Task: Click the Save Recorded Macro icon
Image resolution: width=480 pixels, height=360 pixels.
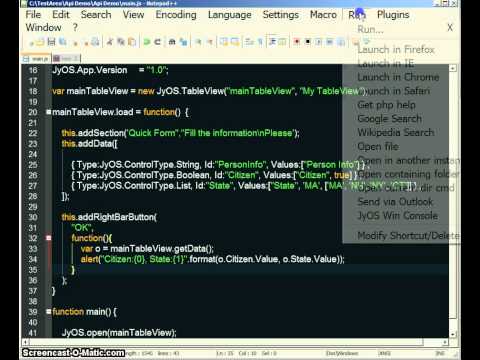Action: pyautogui.click(x=340, y=42)
